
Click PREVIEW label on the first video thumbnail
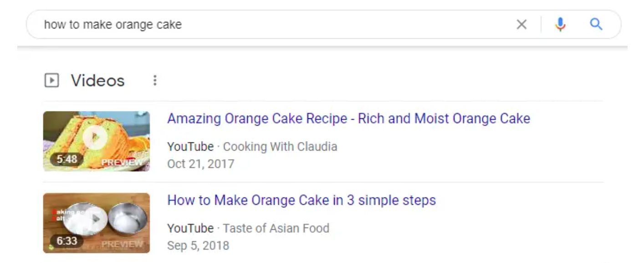pyautogui.click(x=122, y=162)
